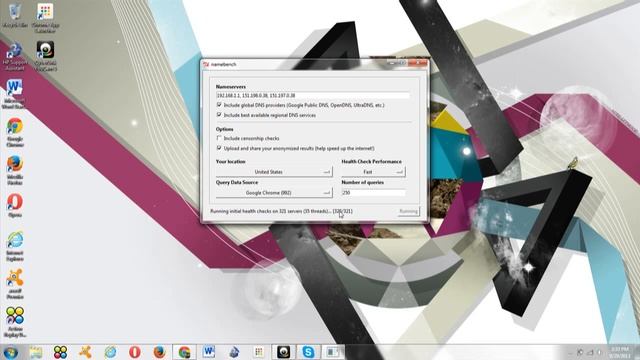Open the webcam taskbar icon with the black eye

pyautogui.click(x=283, y=352)
